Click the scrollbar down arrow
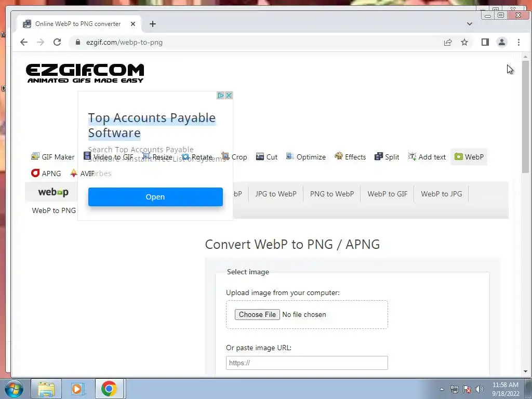The image size is (532, 399). click(526, 371)
